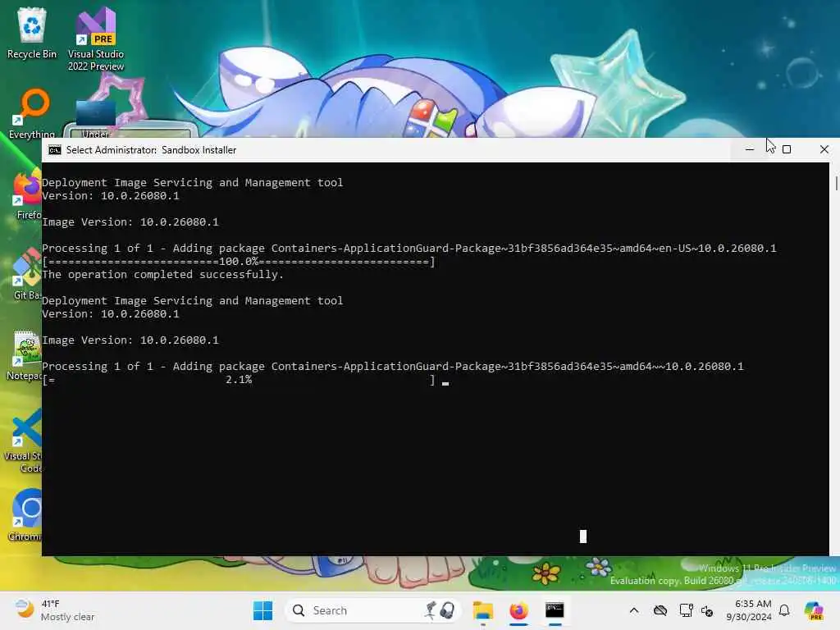Select the Notepad++ desktop shortcut
This screenshot has width=840, height=630.
[25, 356]
